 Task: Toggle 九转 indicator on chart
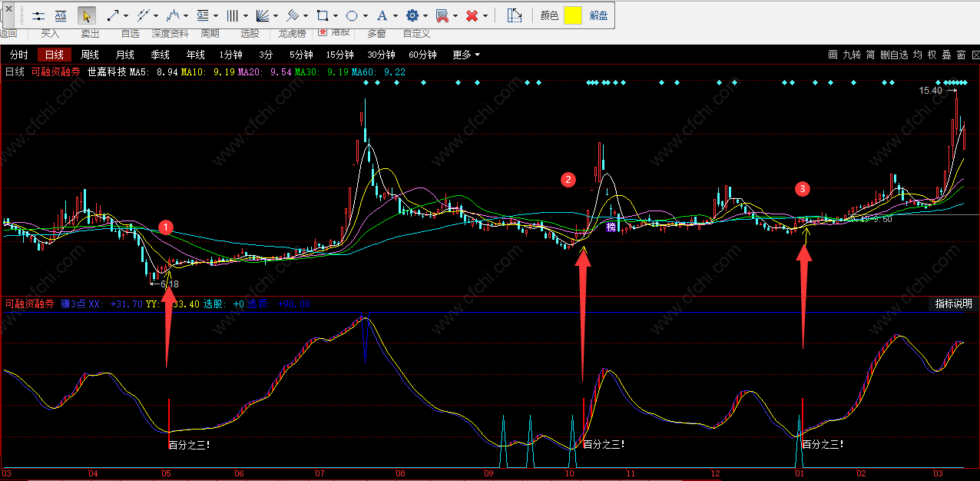[x=851, y=55]
